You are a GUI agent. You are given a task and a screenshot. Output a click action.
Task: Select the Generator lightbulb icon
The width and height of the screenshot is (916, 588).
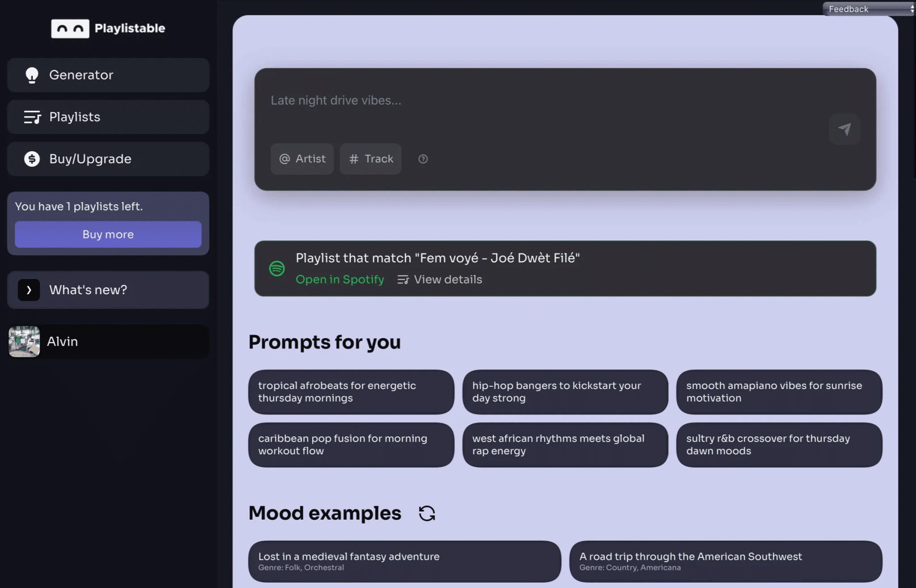click(31, 75)
